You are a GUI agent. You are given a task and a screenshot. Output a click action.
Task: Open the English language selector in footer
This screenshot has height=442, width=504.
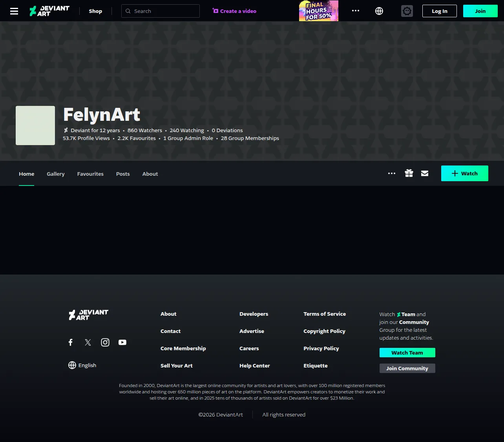82,365
